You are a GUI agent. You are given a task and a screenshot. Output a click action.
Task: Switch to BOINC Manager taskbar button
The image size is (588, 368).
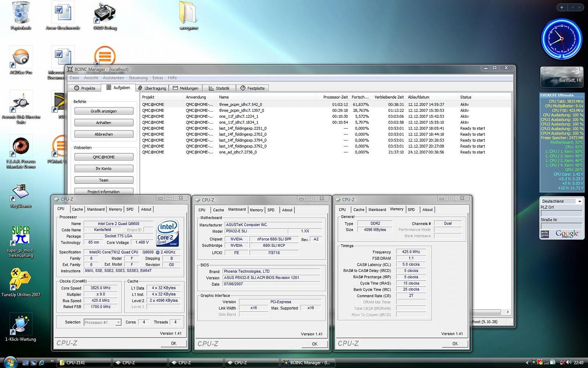click(307, 362)
